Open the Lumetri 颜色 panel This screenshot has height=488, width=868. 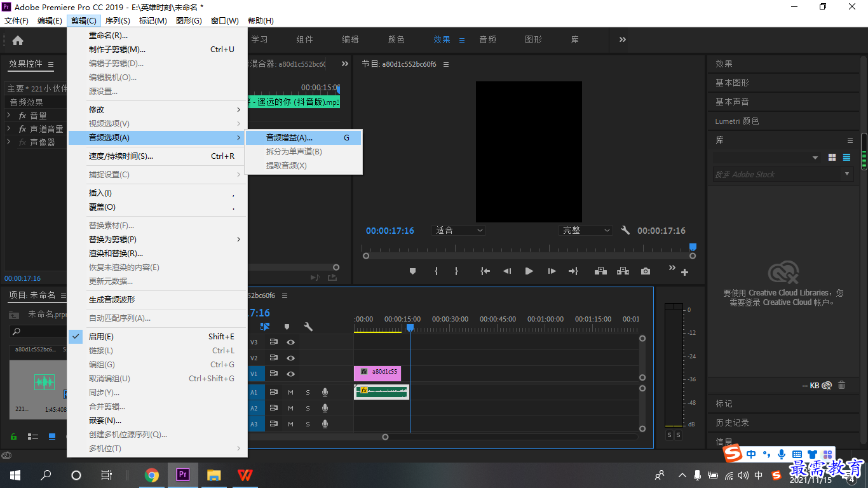737,121
